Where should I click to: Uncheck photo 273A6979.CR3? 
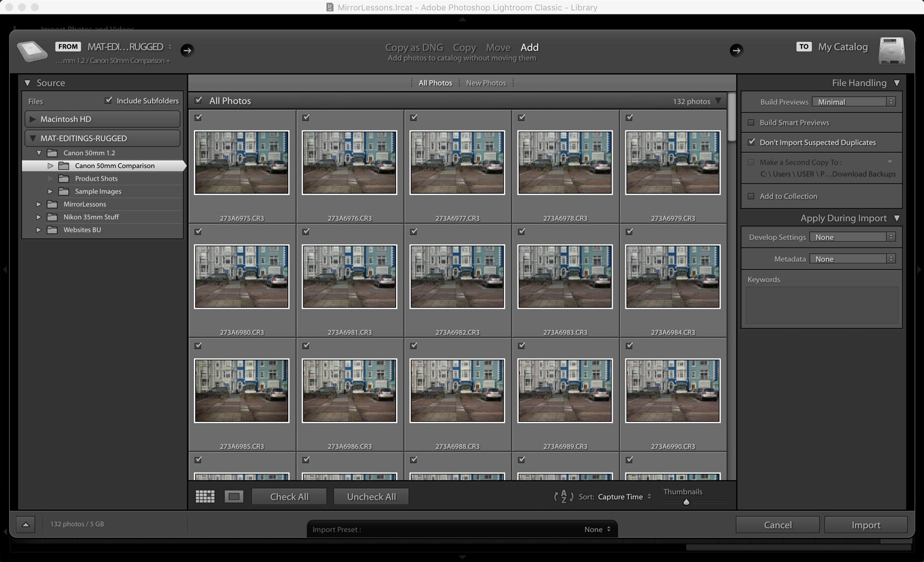click(x=629, y=118)
